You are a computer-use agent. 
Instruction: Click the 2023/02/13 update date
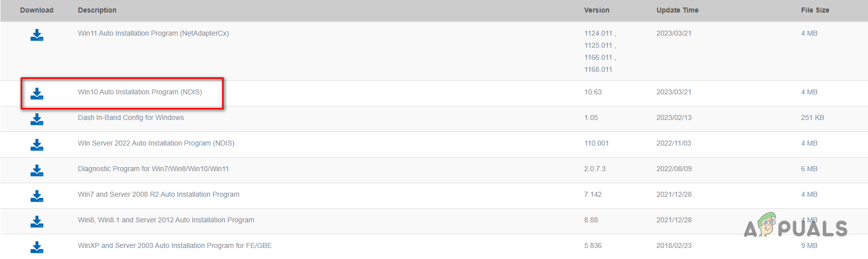[x=673, y=118]
